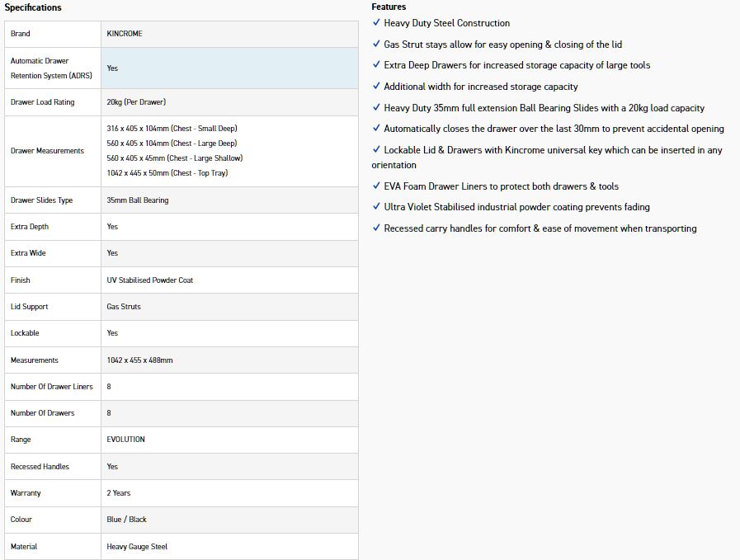Click '560 x 405 x 104mm (Chest - Large Deep)'
This screenshot has height=560, width=740.
(x=172, y=143)
